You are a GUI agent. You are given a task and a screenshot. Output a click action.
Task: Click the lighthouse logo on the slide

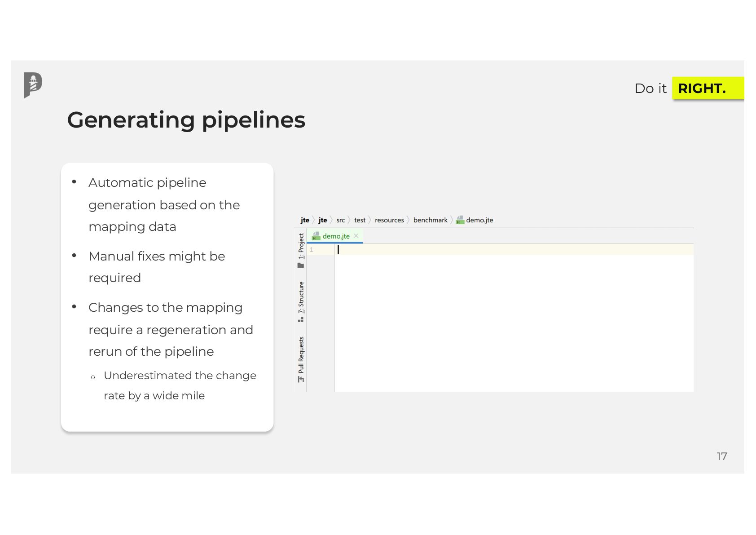(x=33, y=85)
